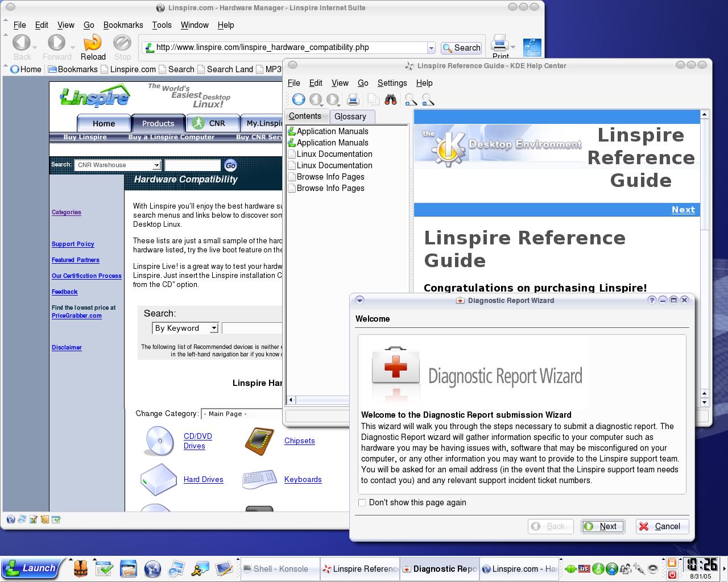Click the zoom in magnifier in Help Center
This screenshot has height=582, width=728.
pyautogui.click(x=411, y=100)
